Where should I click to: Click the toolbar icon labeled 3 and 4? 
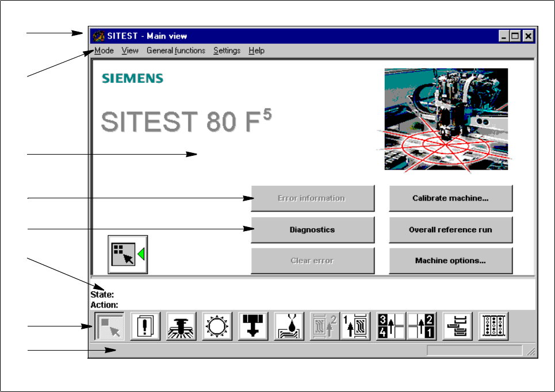pyautogui.click(x=391, y=326)
